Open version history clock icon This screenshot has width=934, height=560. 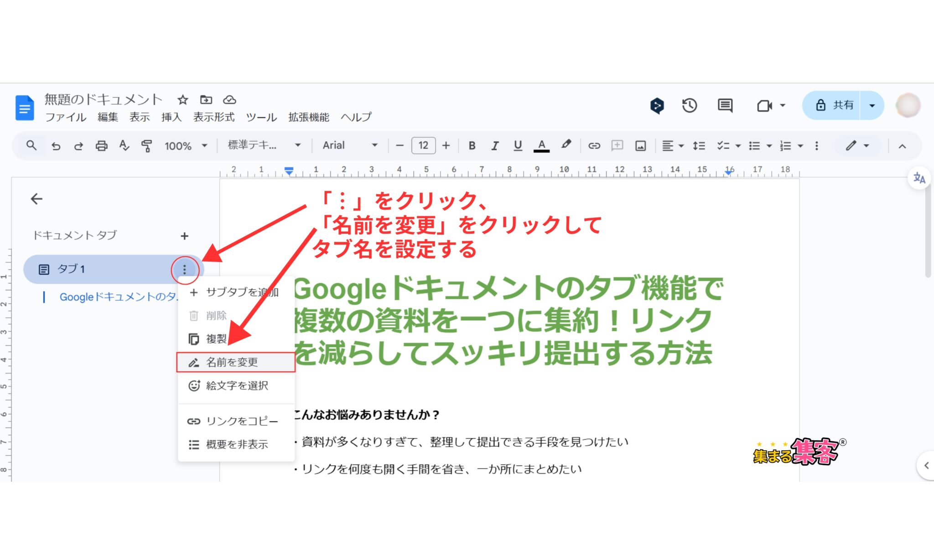pos(689,106)
